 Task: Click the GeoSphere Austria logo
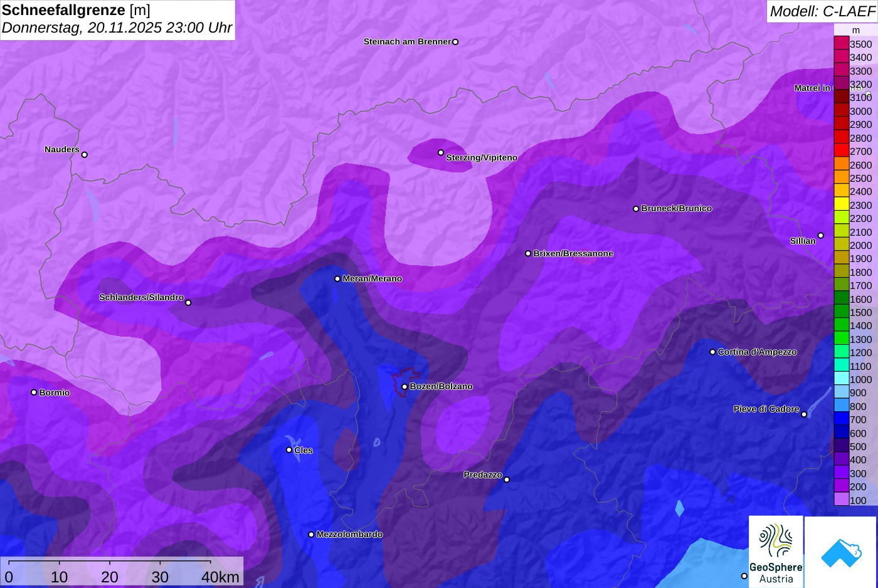click(776, 552)
